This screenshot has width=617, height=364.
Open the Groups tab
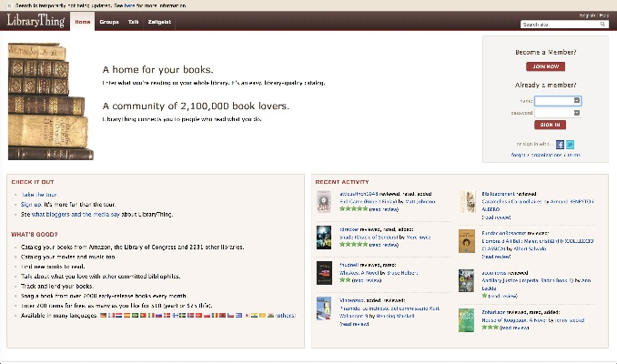pyautogui.click(x=109, y=20)
